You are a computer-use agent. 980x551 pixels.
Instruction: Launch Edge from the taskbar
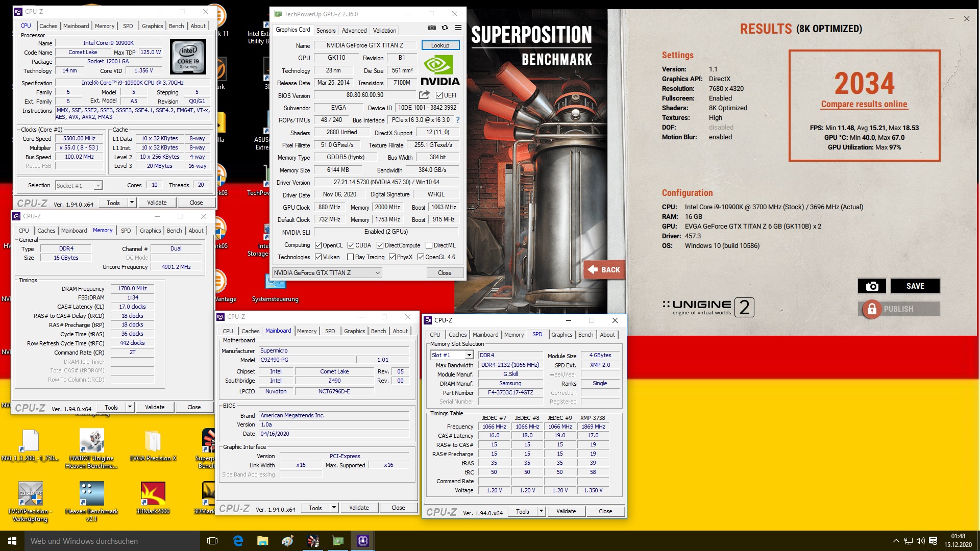238,541
